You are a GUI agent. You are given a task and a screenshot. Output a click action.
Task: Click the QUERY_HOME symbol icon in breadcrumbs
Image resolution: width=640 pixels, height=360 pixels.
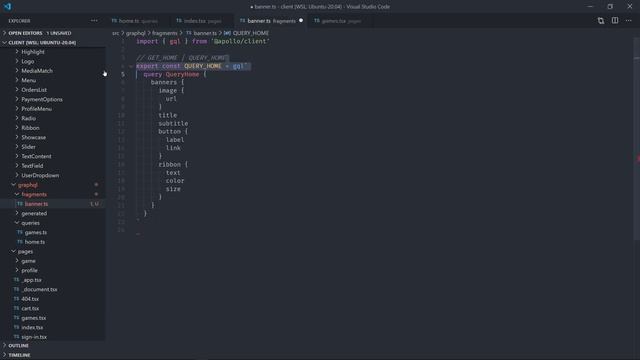point(227,33)
